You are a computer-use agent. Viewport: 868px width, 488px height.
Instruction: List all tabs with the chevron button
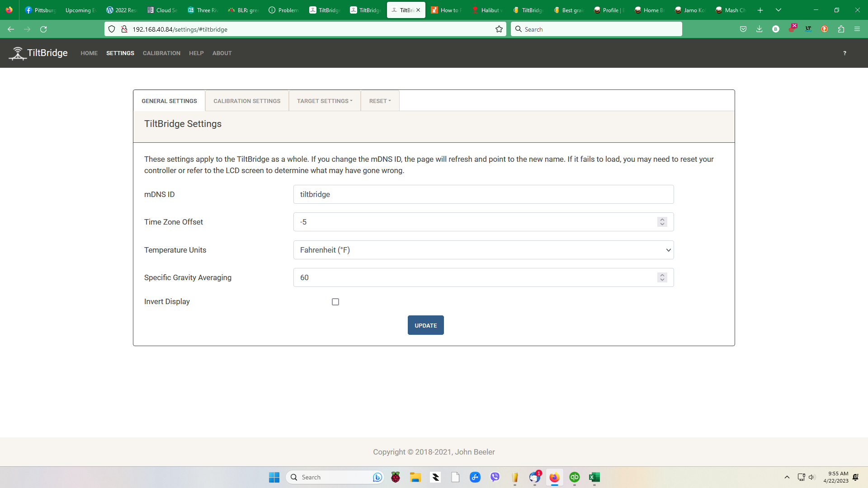click(x=778, y=10)
